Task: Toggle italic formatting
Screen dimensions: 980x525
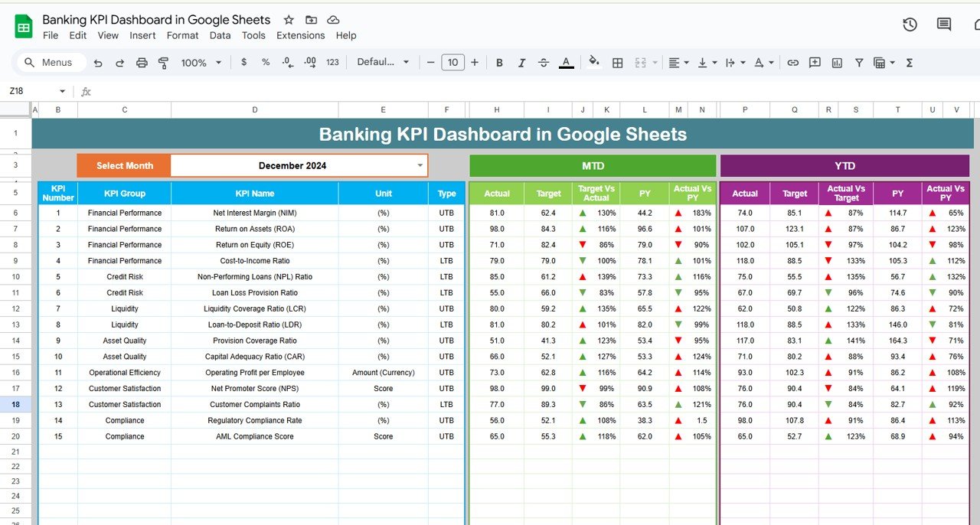Action: [521, 63]
